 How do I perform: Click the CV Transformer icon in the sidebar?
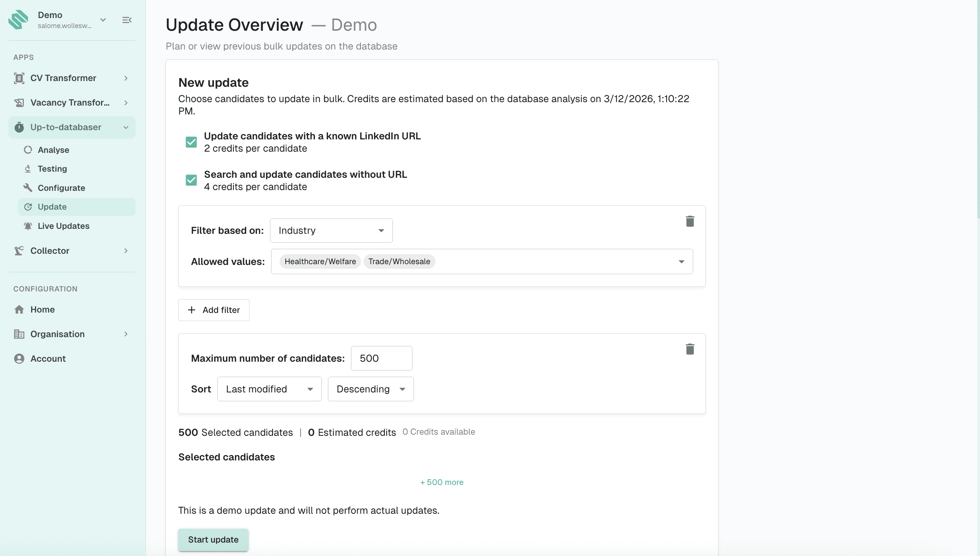pos(19,78)
